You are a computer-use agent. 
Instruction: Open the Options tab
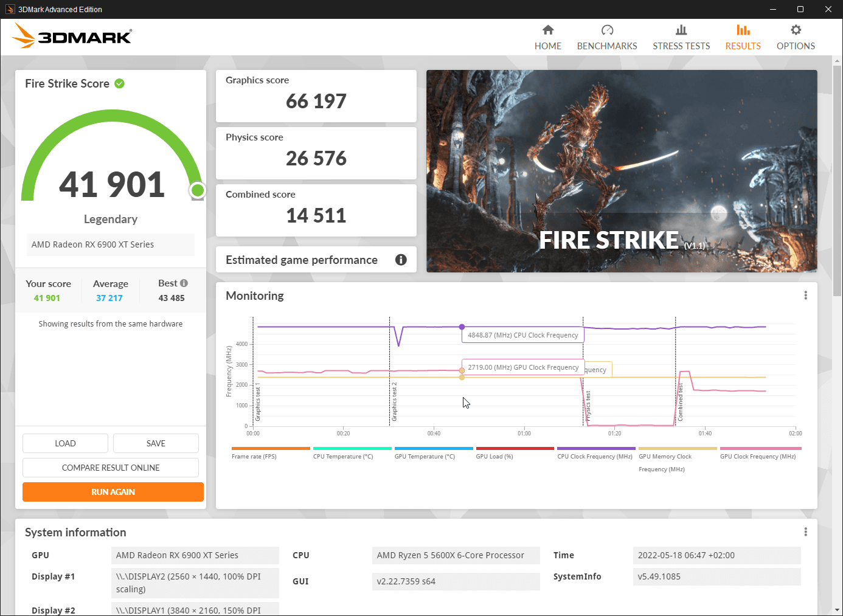796,37
